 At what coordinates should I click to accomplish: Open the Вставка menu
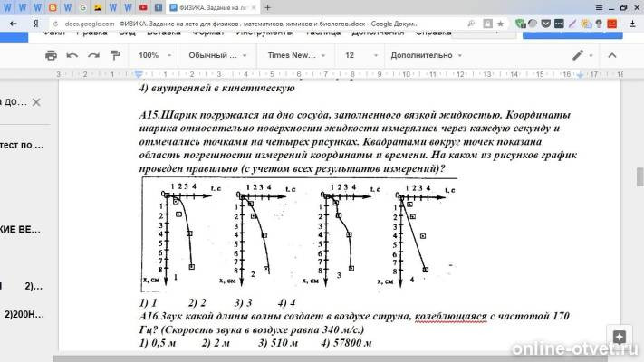point(164,33)
